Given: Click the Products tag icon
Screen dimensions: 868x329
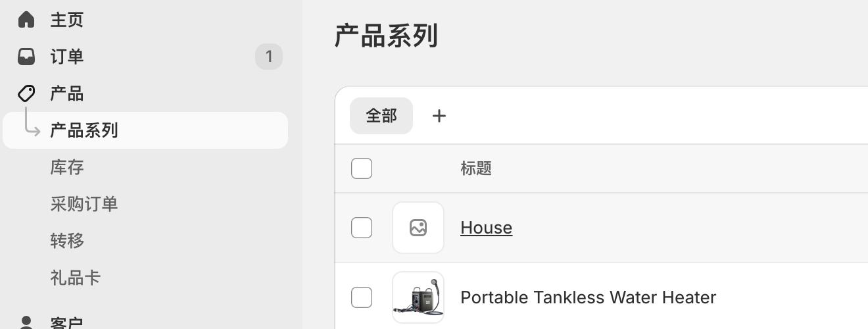Looking at the screenshot, I should tap(26, 93).
